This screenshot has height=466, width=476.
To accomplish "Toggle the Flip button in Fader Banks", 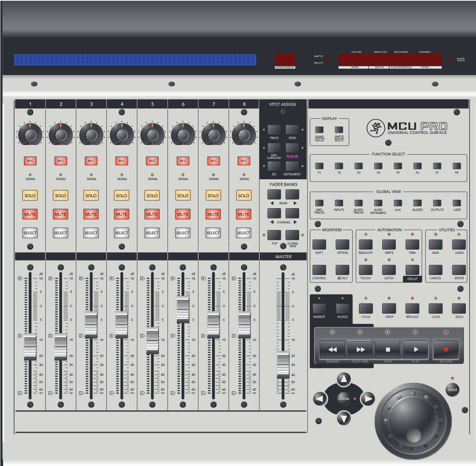I will coord(274,235).
